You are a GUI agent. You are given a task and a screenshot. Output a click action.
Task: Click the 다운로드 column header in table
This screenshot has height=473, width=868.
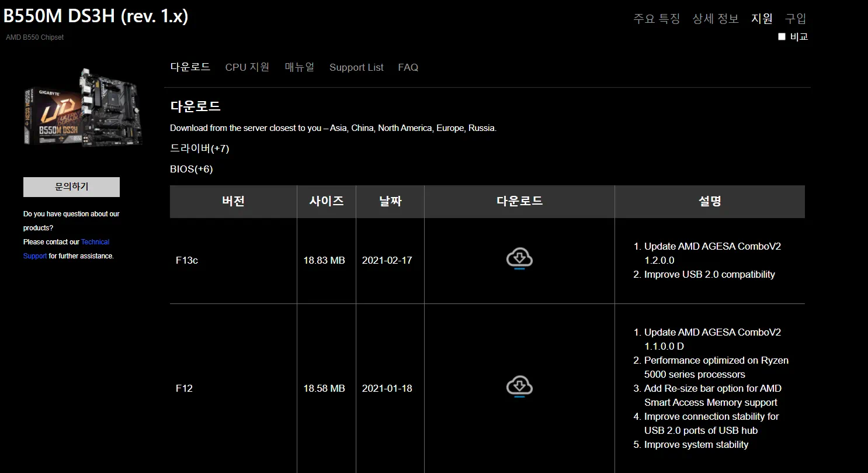click(520, 202)
